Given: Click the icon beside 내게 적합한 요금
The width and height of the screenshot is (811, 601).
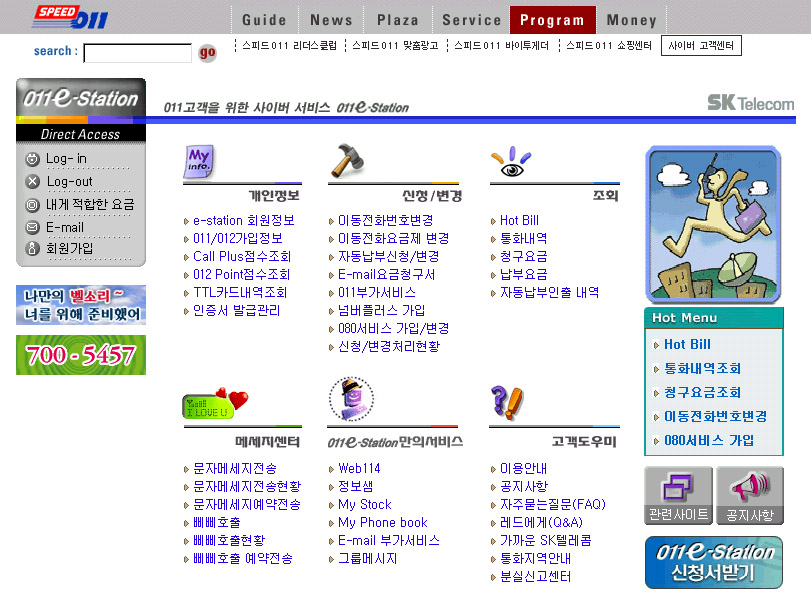Looking at the screenshot, I should click(33, 205).
